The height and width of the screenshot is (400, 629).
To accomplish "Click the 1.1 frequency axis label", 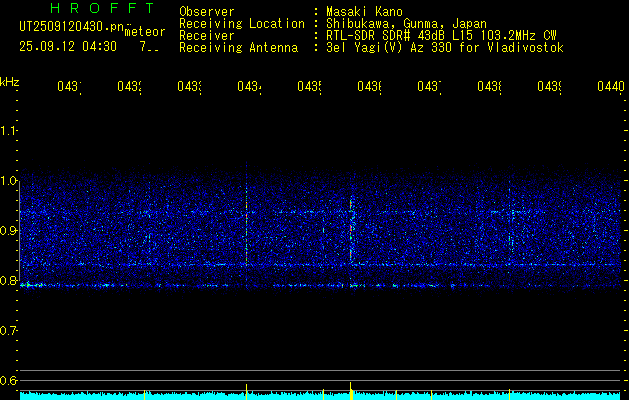I will [x=8, y=131].
